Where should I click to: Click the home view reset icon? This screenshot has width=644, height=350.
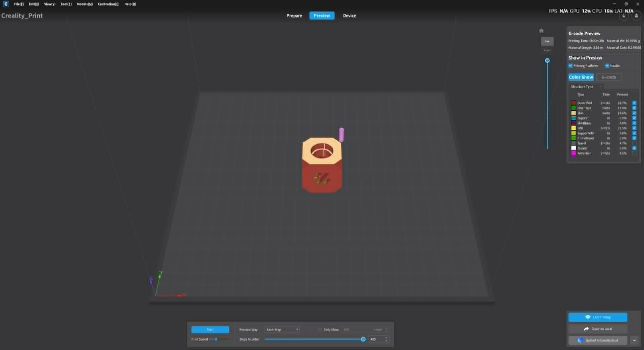coord(541,31)
